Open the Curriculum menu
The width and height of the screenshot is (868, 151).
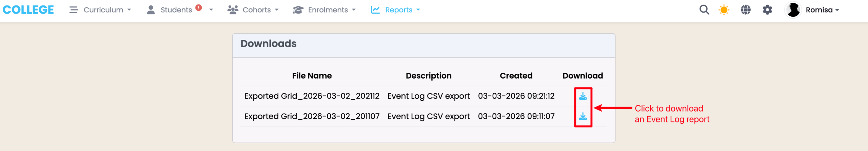103,10
